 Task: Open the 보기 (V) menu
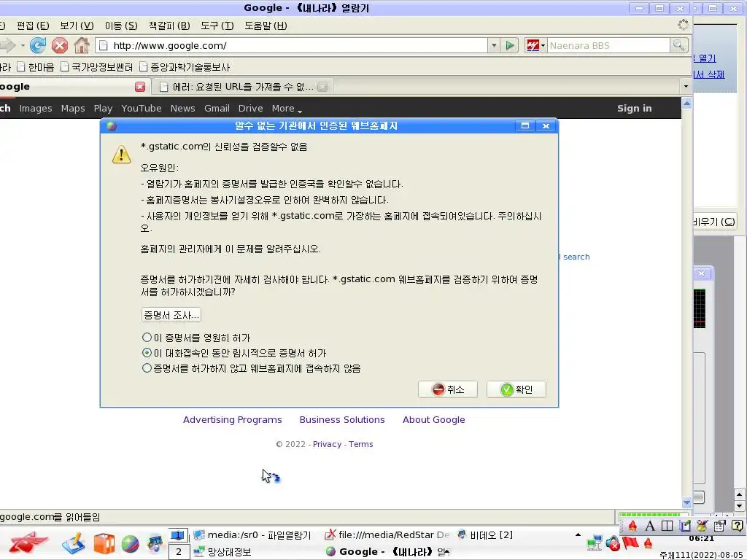(77, 26)
